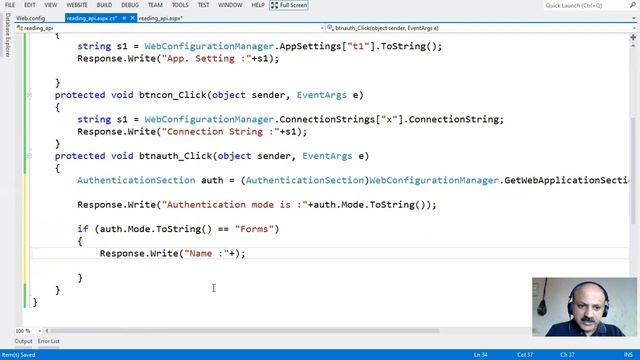Click GetWebApplicationSection method call text
The height and width of the screenshot is (360, 640).
[567, 180]
